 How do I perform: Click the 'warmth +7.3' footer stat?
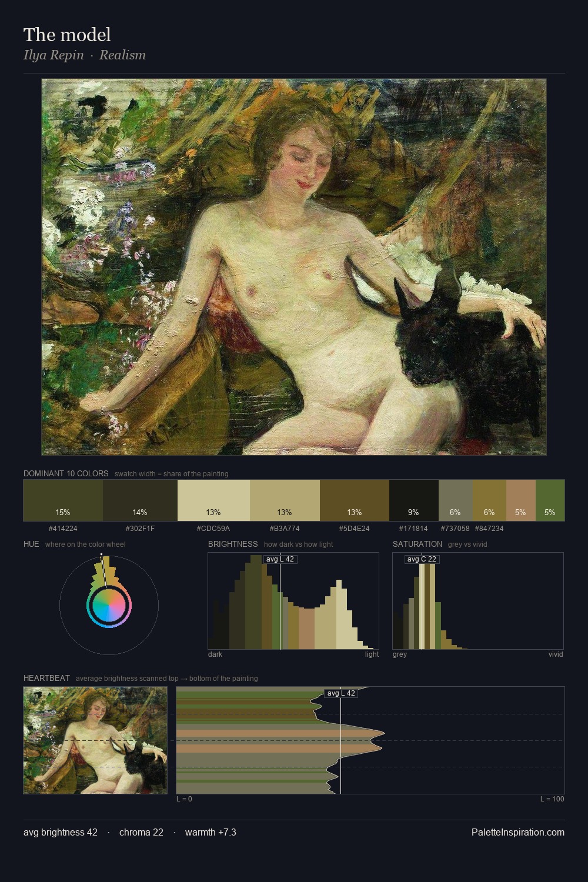[211, 832]
